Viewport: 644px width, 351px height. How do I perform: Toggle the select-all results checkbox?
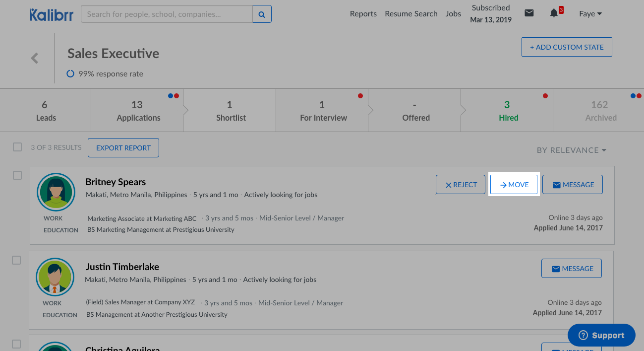tap(17, 147)
